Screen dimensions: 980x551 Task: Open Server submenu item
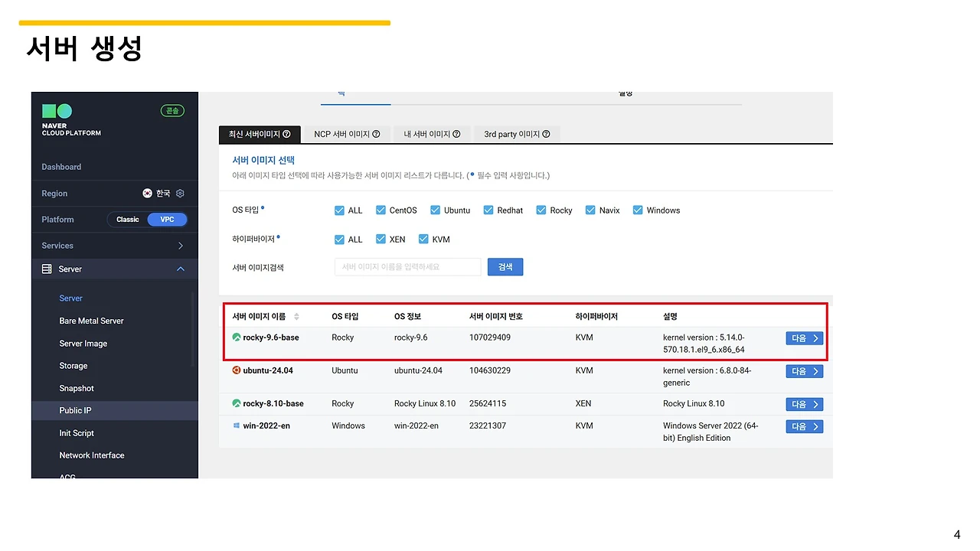point(71,298)
